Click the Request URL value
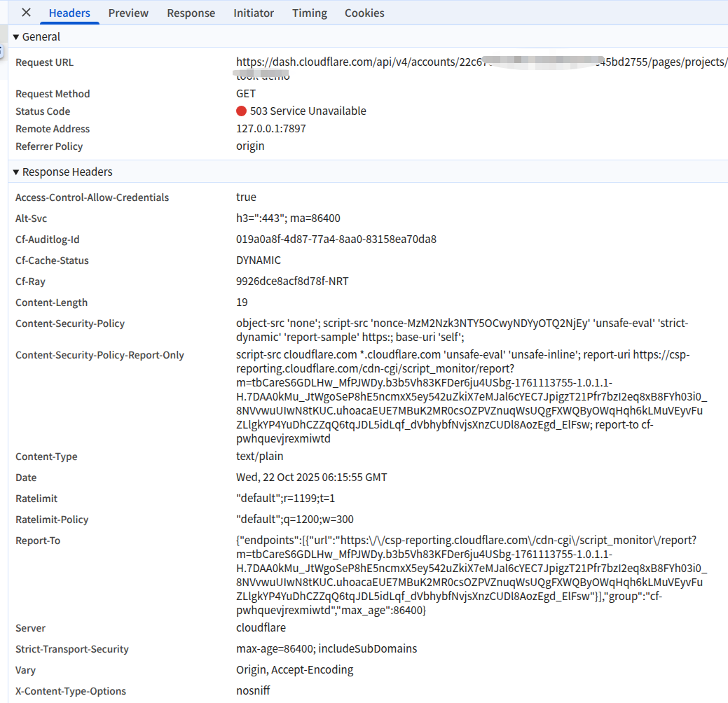Viewport: 728px width, 703px height. [x=481, y=68]
